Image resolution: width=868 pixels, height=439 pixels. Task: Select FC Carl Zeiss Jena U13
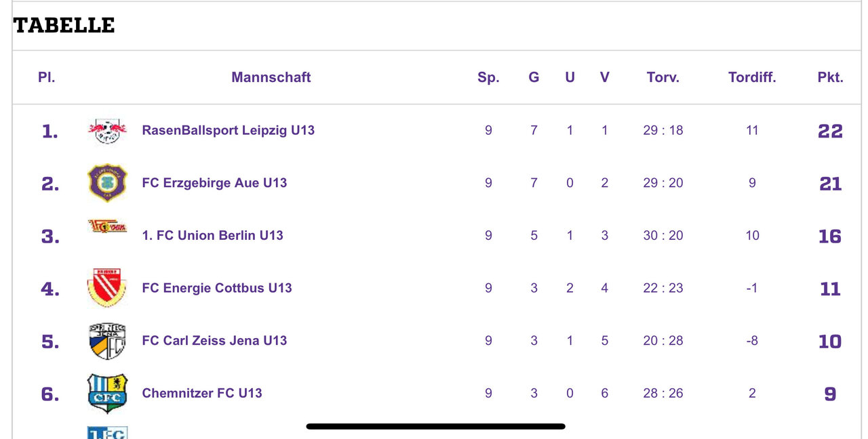214,341
